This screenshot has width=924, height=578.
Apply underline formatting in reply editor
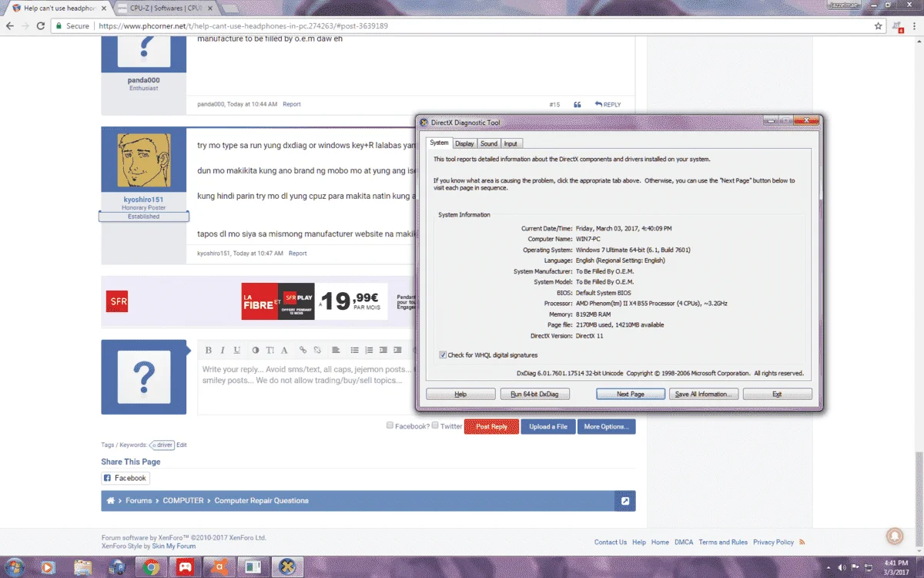tap(237, 350)
